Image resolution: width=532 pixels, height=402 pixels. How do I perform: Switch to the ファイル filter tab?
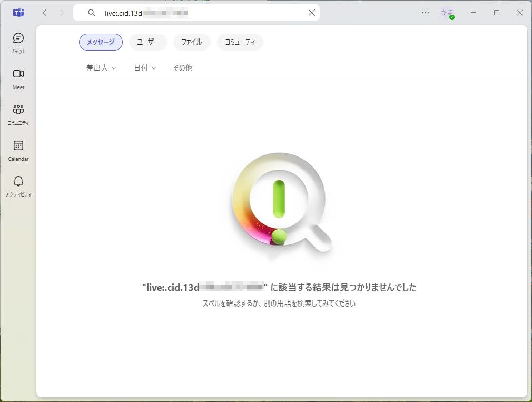pyautogui.click(x=192, y=42)
